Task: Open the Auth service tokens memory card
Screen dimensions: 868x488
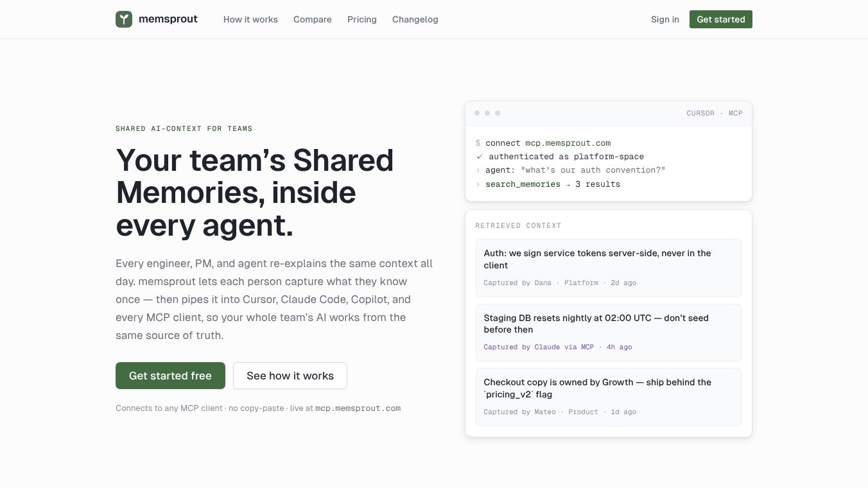Action: coord(609,268)
